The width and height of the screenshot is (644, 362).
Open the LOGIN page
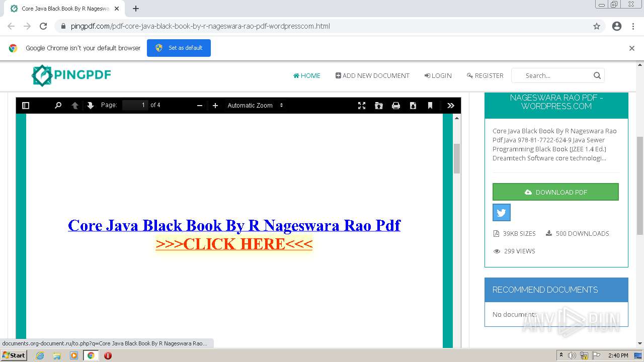(438, 75)
